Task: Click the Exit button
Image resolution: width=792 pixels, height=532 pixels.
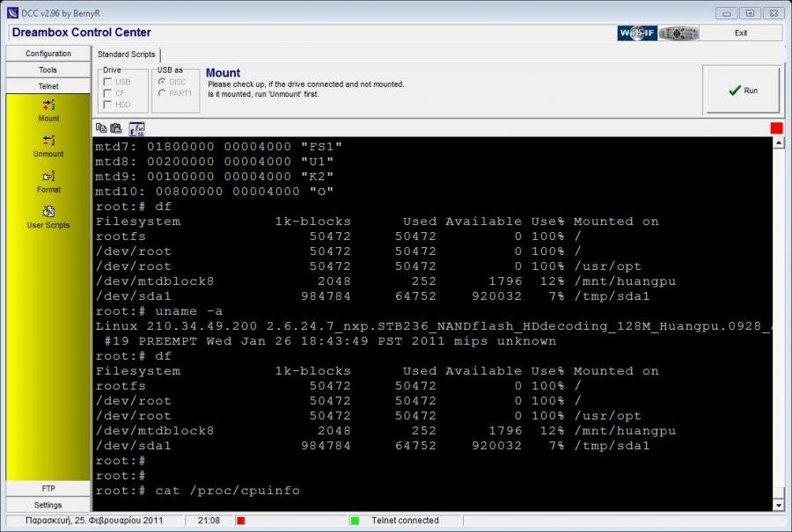Action: 741,33
